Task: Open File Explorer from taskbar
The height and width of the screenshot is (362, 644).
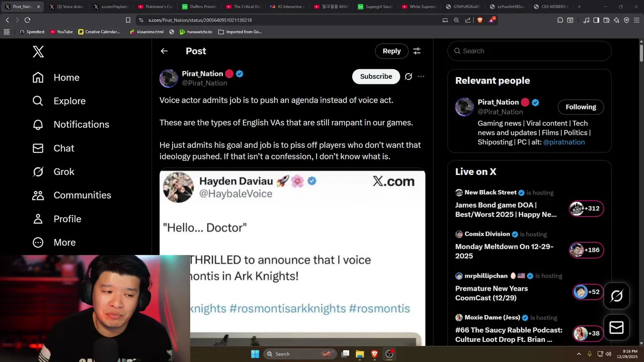Action: click(360, 354)
